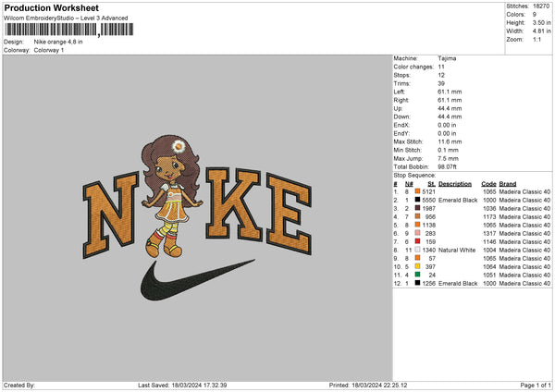
Task: Click the girl character in the design preview
Action: coord(171,195)
